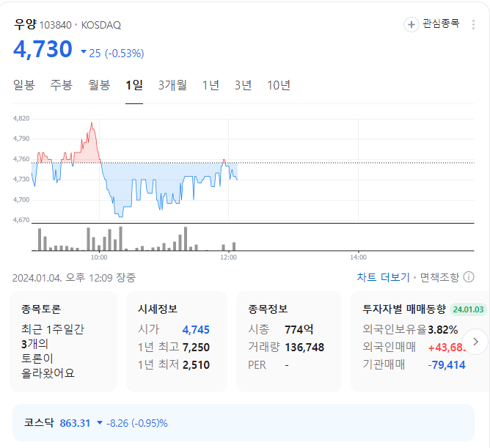This screenshot has height=448, width=490.
Task: Select the 1일 chart tab
Action: click(x=134, y=85)
